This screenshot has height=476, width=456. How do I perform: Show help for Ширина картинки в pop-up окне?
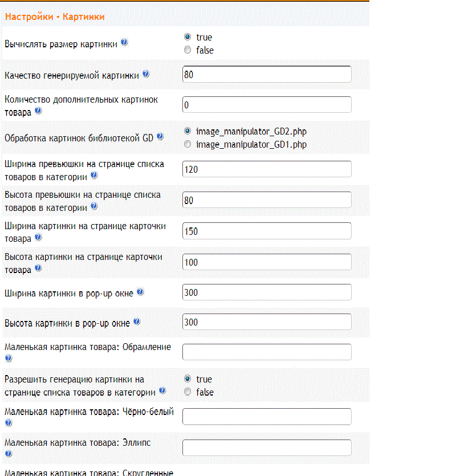click(x=140, y=292)
